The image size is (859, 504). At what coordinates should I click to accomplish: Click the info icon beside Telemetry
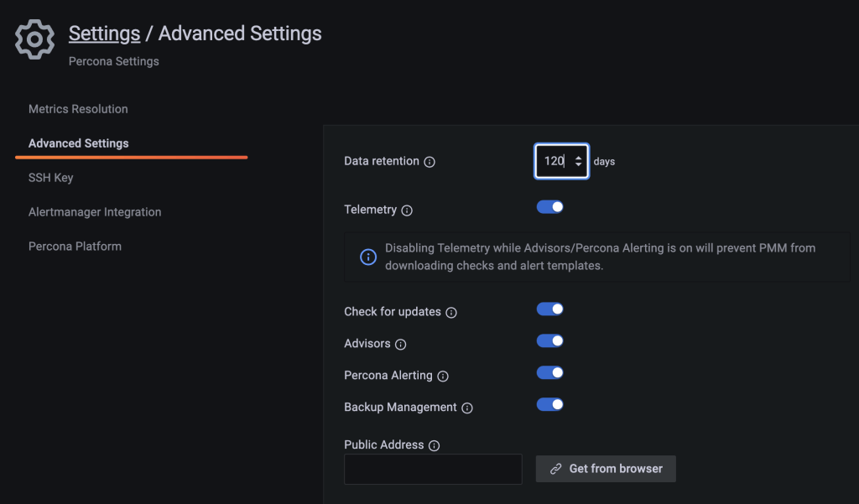(407, 210)
